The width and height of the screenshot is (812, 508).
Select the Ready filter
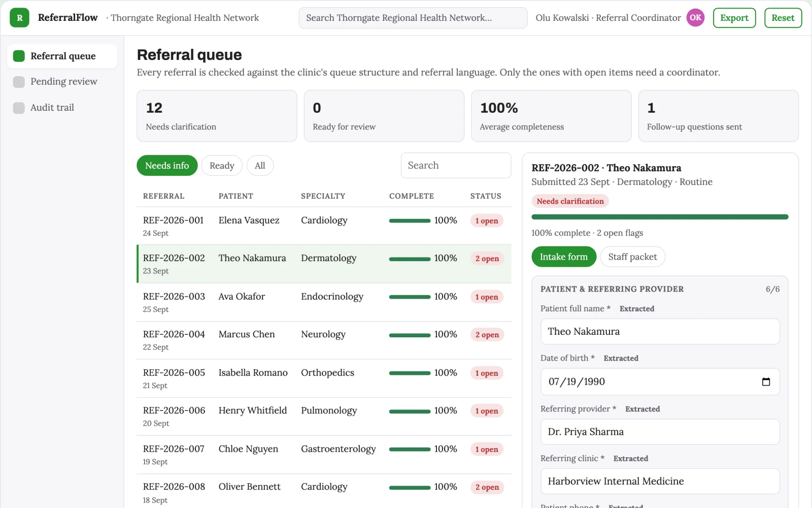point(222,166)
